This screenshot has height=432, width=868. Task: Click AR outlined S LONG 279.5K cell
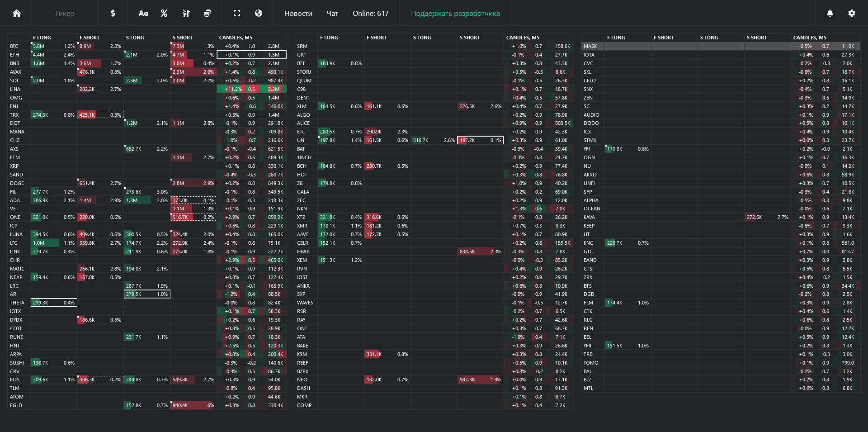click(x=147, y=294)
